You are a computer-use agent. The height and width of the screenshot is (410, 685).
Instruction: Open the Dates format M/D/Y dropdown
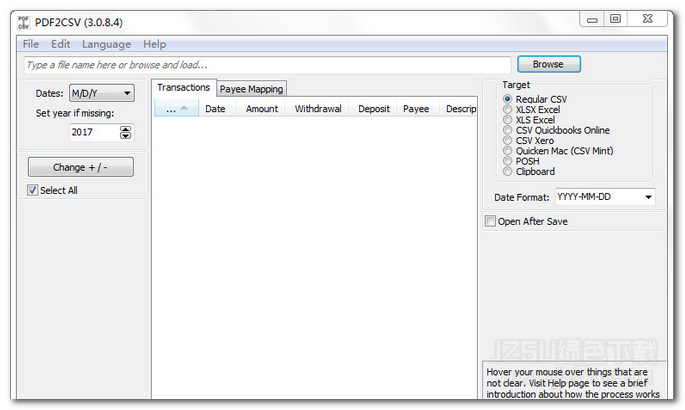102,93
